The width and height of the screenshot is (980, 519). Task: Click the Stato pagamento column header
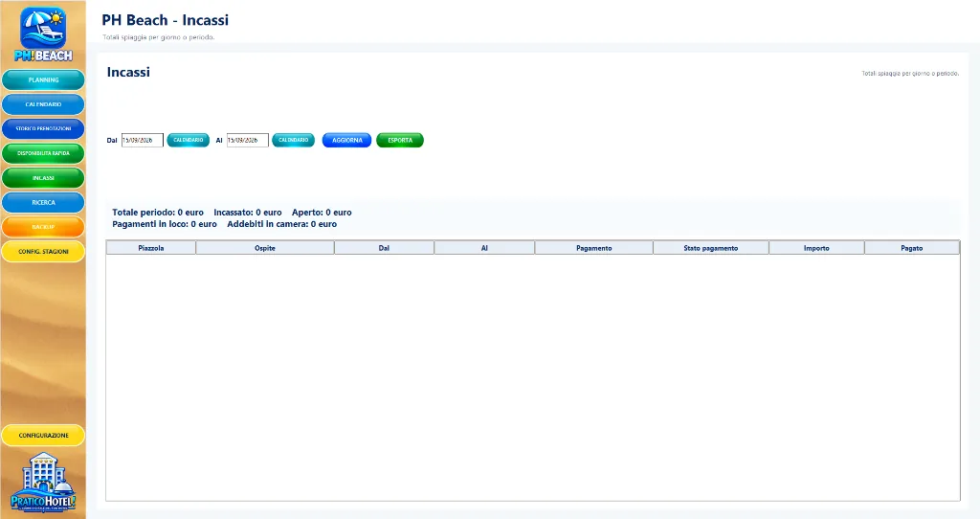[x=711, y=248]
